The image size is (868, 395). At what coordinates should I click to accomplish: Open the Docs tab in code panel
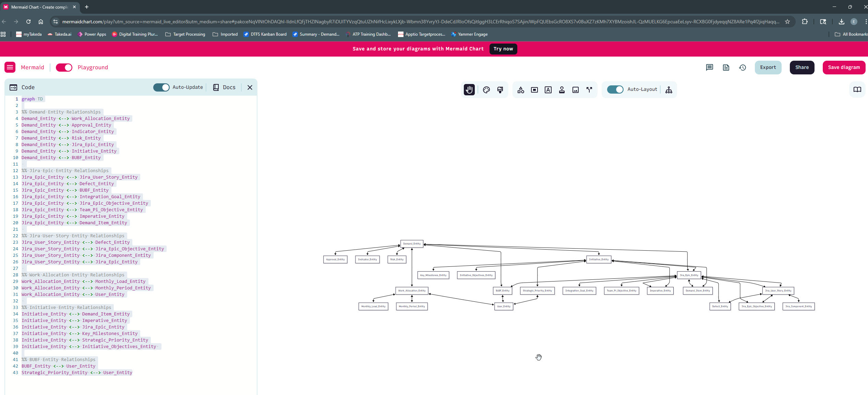pos(225,87)
